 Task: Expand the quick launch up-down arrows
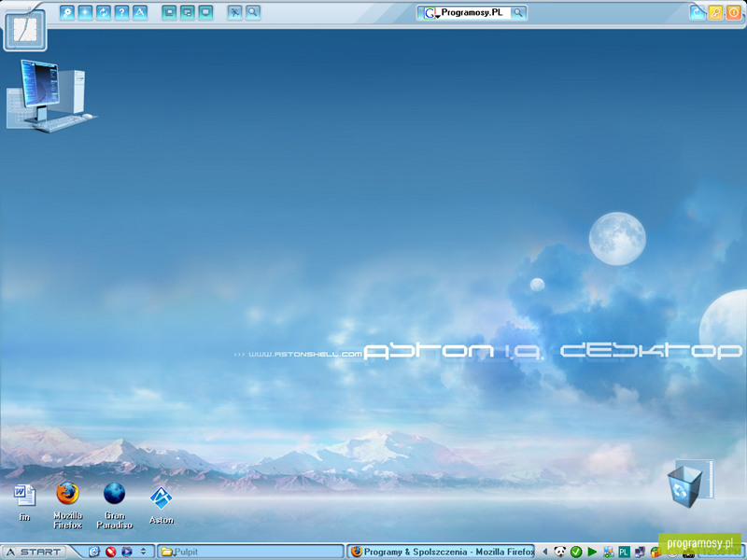point(144,552)
